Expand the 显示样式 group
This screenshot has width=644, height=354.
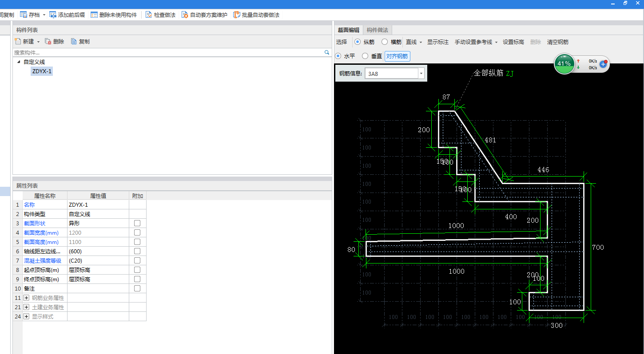(x=26, y=317)
